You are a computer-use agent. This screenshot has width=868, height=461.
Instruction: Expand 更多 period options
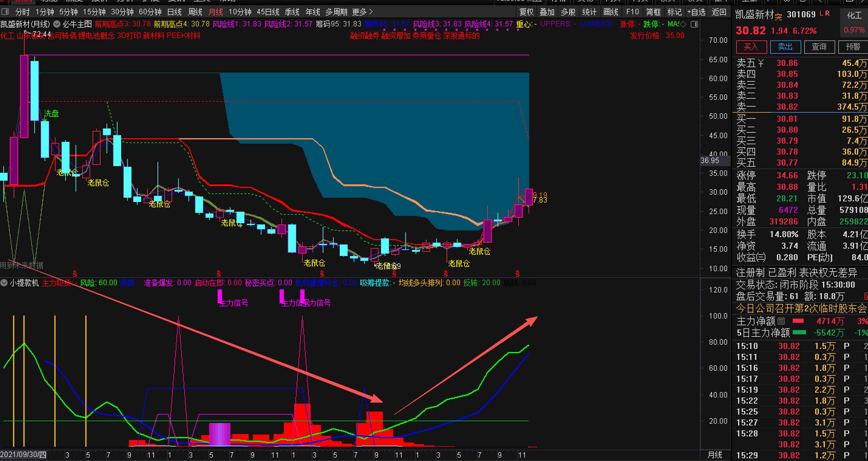[362, 12]
